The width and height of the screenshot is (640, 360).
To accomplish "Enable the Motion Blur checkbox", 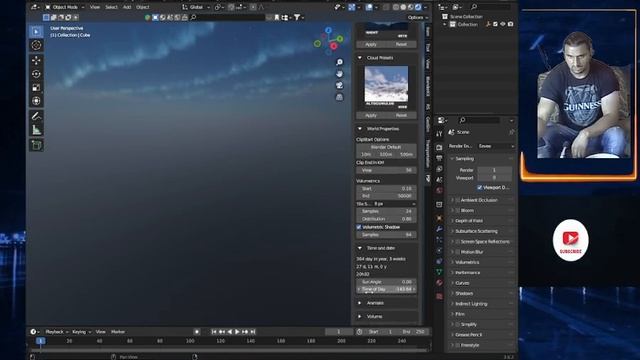I will pyautogui.click(x=458, y=252).
